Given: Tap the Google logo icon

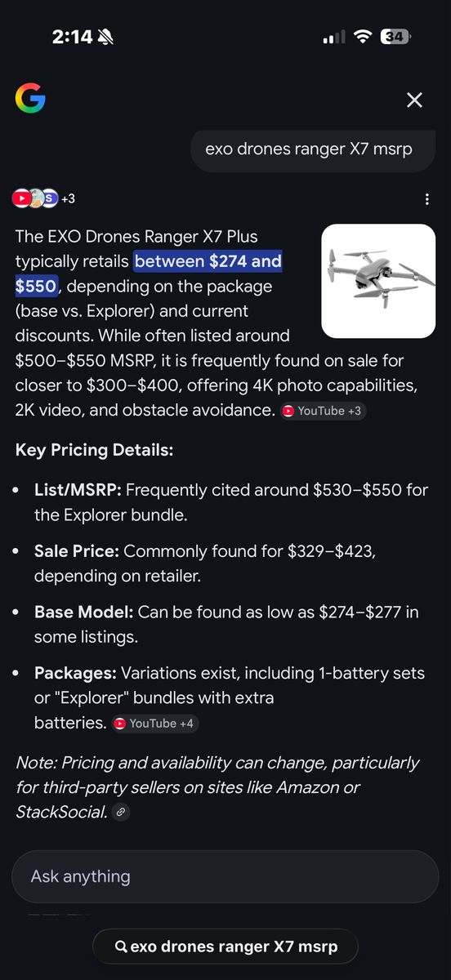Looking at the screenshot, I should 30,100.
